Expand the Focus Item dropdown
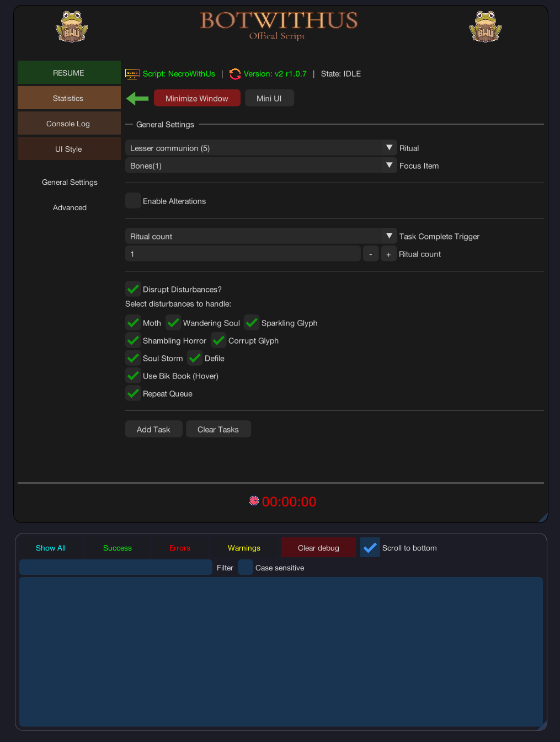The width and height of the screenshot is (560, 742). click(260, 166)
